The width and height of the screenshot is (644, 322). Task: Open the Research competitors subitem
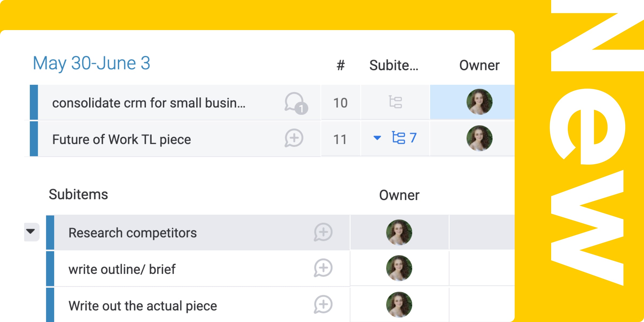click(133, 233)
